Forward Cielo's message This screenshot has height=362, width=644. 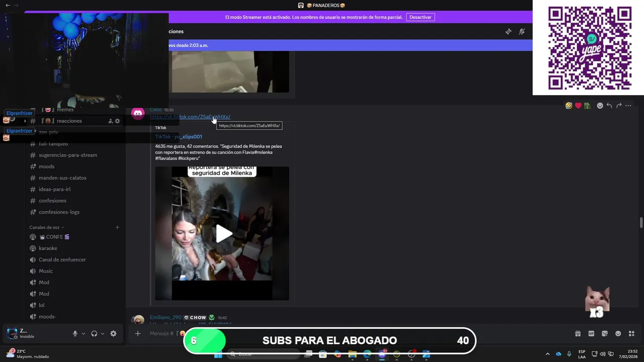point(619,106)
